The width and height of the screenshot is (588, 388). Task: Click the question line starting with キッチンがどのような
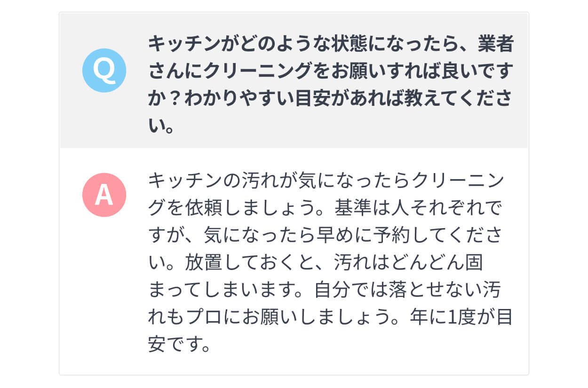pyautogui.click(x=331, y=45)
